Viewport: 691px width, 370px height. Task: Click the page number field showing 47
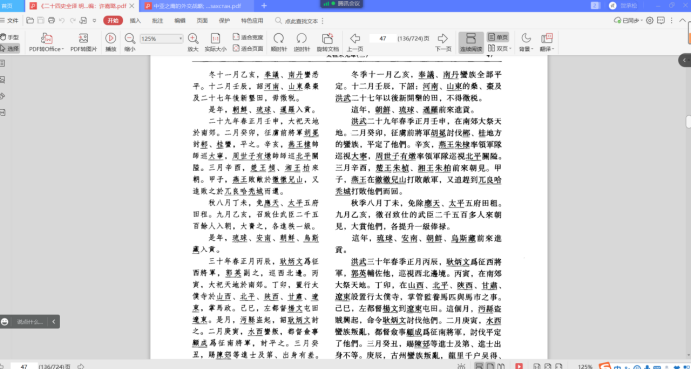pyautogui.click(x=383, y=39)
